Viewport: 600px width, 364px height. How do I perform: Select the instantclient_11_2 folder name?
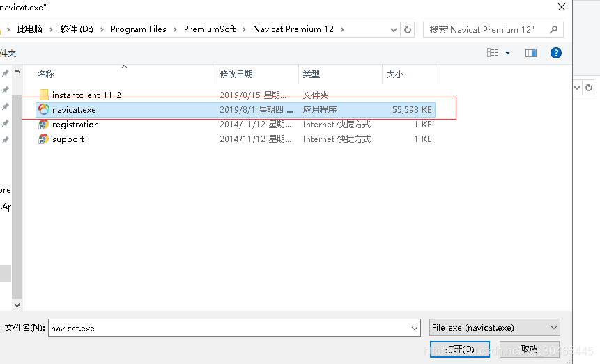[x=86, y=95]
